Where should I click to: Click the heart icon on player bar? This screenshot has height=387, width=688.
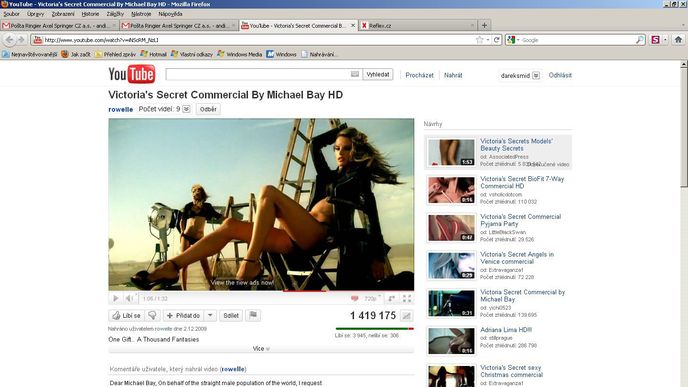(x=355, y=298)
